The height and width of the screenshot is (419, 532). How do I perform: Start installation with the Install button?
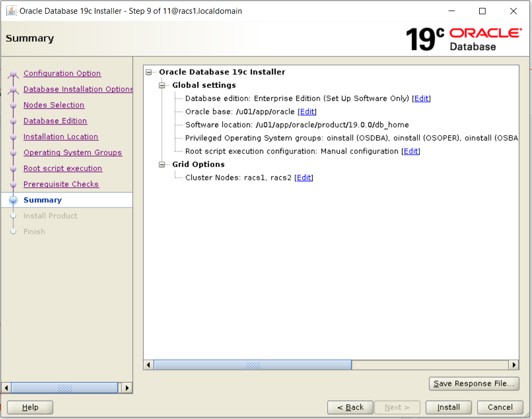point(449,407)
